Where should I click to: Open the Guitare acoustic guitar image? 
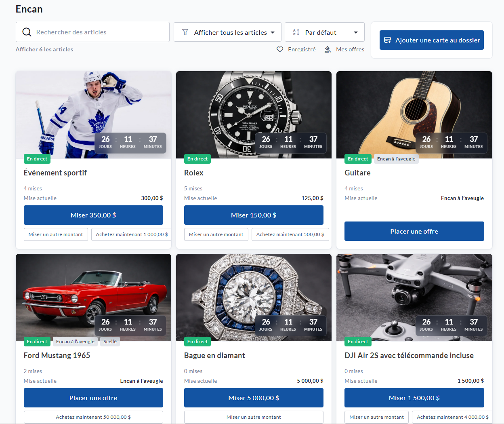click(414, 115)
